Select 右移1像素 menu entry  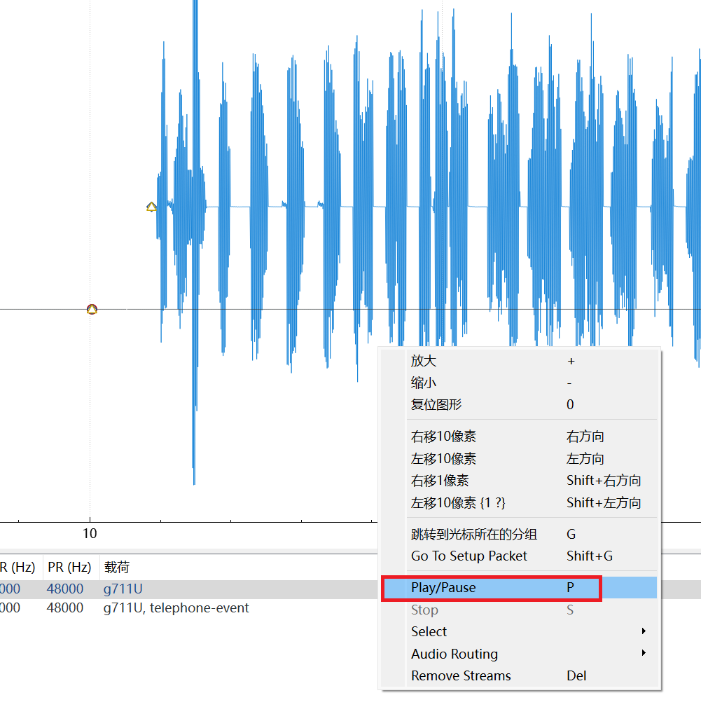(520, 481)
